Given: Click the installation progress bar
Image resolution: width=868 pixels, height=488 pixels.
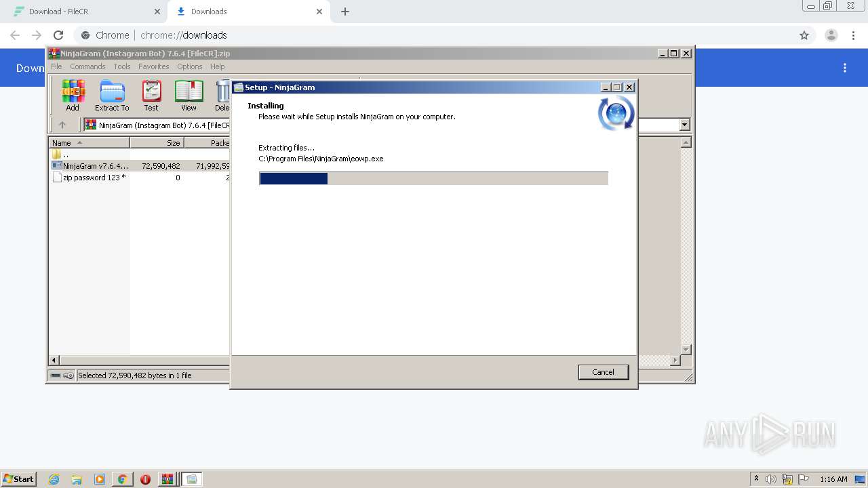Looking at the screenshot, I should pyautogui.click(x=433, y=178).
